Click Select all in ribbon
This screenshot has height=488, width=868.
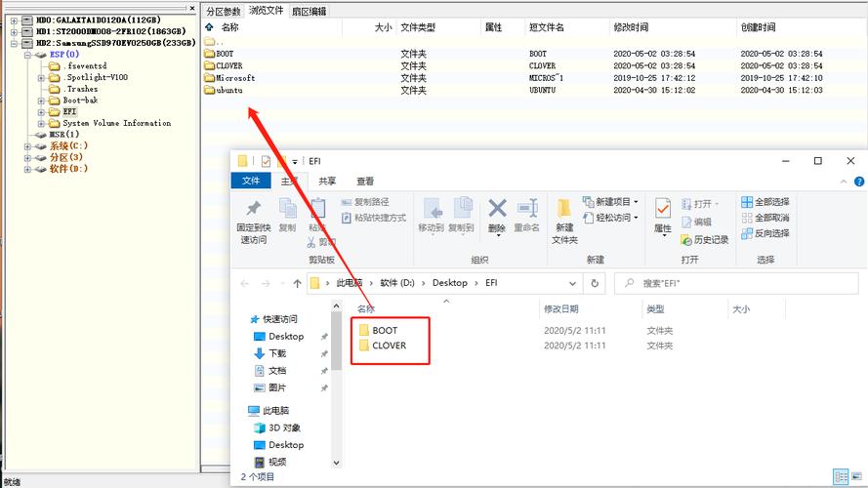[765, 202]
